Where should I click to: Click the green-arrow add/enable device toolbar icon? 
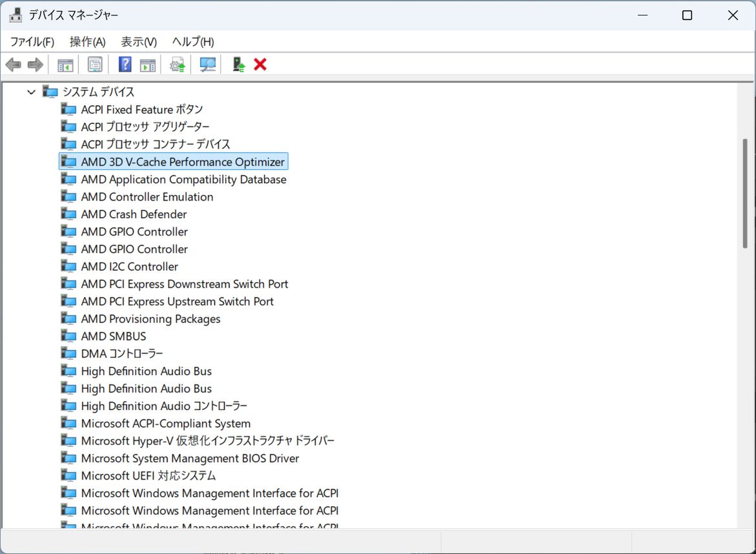click(239, 65)
